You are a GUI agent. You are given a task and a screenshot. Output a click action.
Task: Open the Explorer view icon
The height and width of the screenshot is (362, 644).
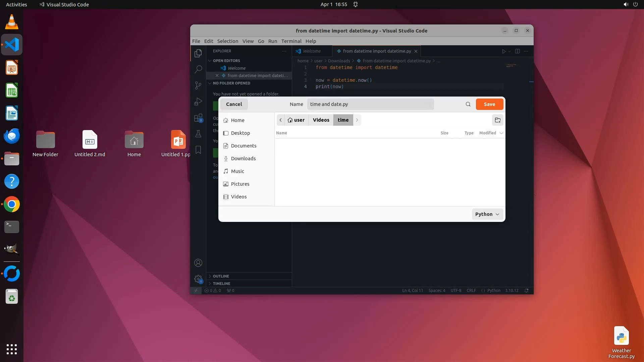tap(198, 53)
